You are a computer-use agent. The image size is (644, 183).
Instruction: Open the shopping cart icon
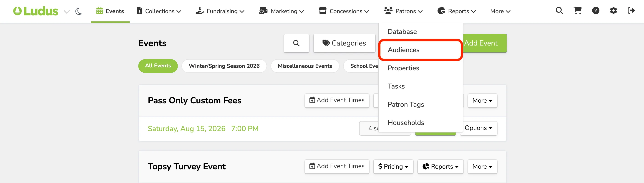(x=578, y=11)
